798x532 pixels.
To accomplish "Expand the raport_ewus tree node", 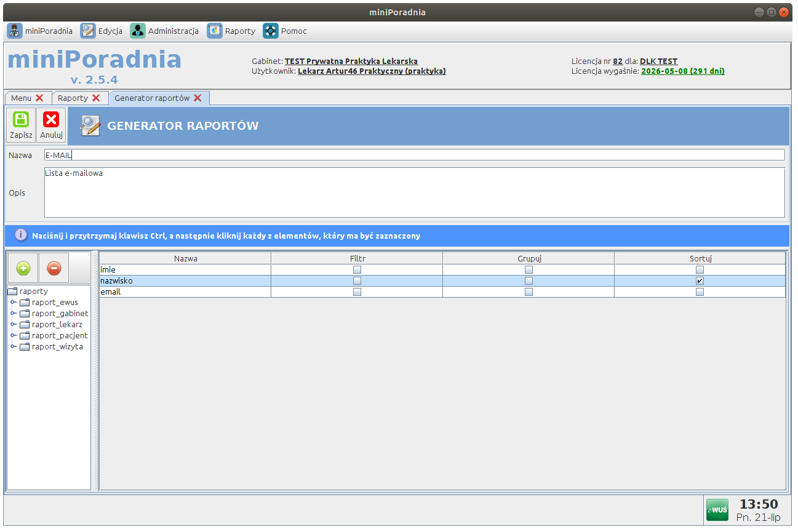I will 13,303.
